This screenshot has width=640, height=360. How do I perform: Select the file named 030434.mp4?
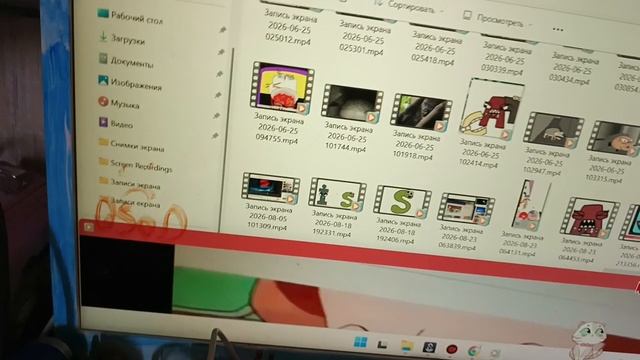[x=572, y=69]
